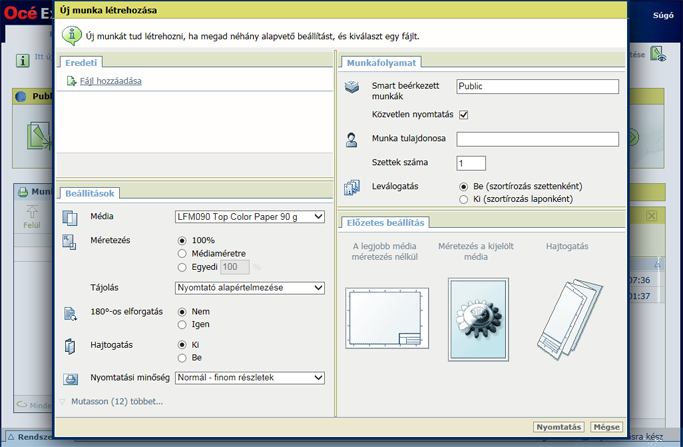Select the Egyedi custom scaling radio
The width and height of the screenshot is (683, 447).
182,268
